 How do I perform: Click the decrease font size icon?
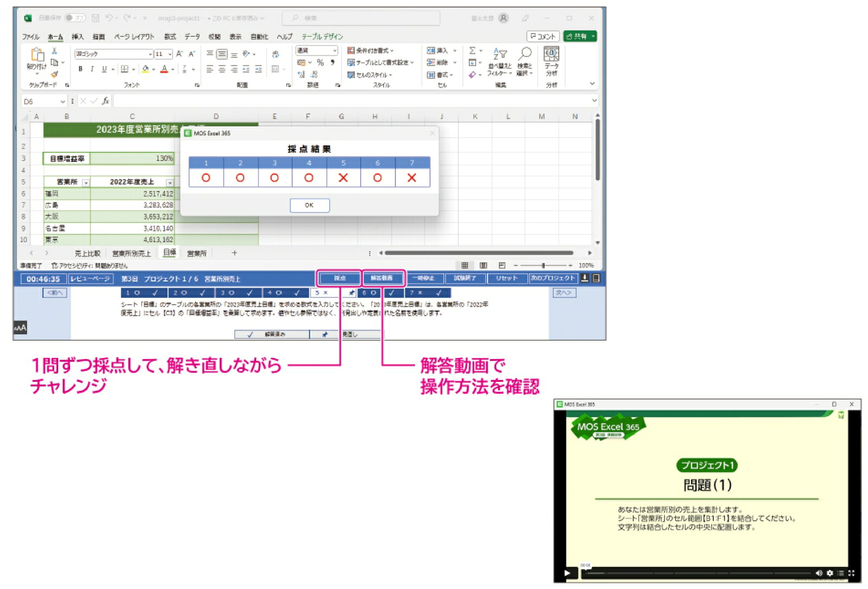coord(192,54)
